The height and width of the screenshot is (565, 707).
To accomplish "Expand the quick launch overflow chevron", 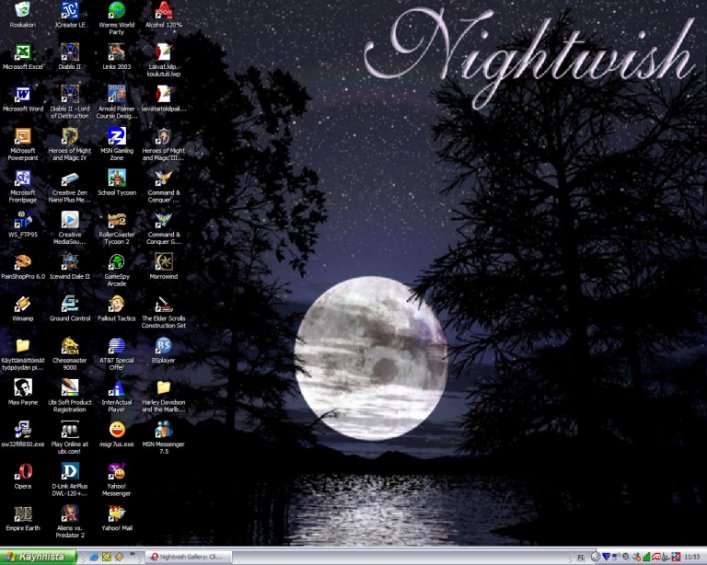I will pos(133,554).
